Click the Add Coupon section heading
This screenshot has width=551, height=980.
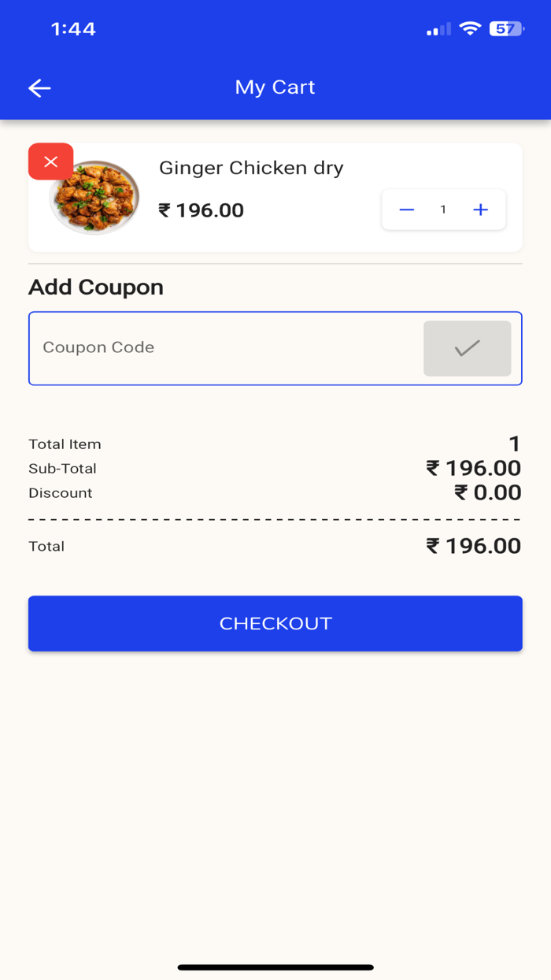[x=95, y=287]
